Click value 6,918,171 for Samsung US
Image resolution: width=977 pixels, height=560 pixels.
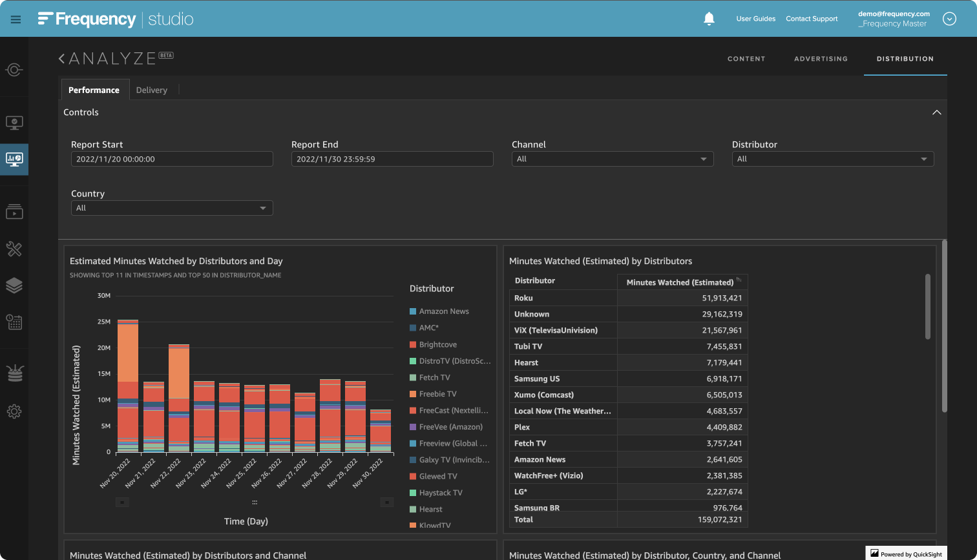pyautogui.click(x=724, y=379)
